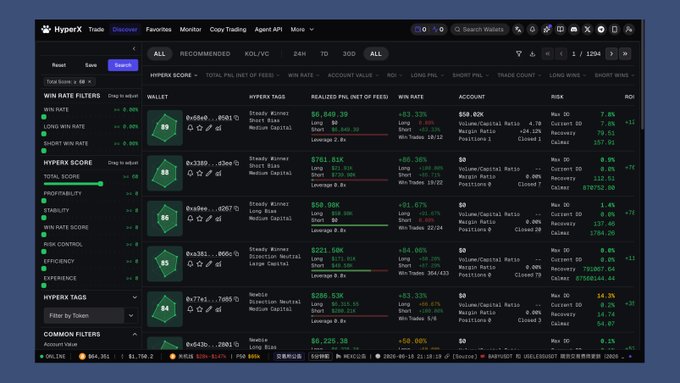The height and width of the screenshot is (383, 680).
Task: Click the download export icon near pagination
Action: pyautogui.click(x=532, y=54)
